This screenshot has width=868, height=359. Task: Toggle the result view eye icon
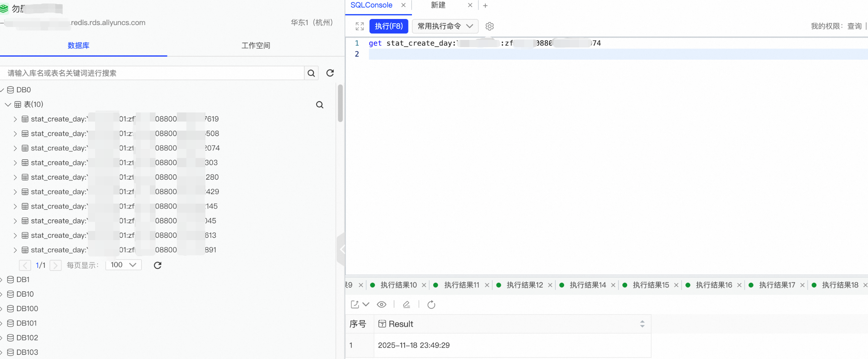click(x=382, y=304)
